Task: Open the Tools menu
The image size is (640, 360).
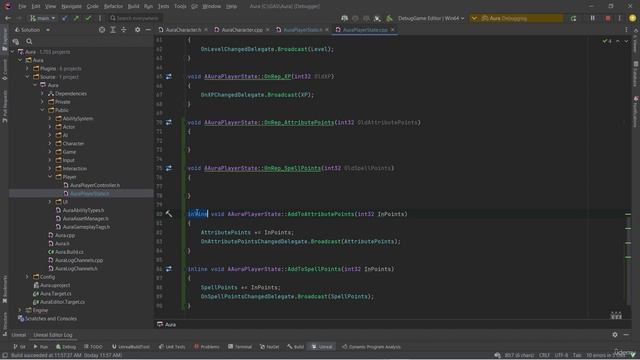Action: click(180, 7)
